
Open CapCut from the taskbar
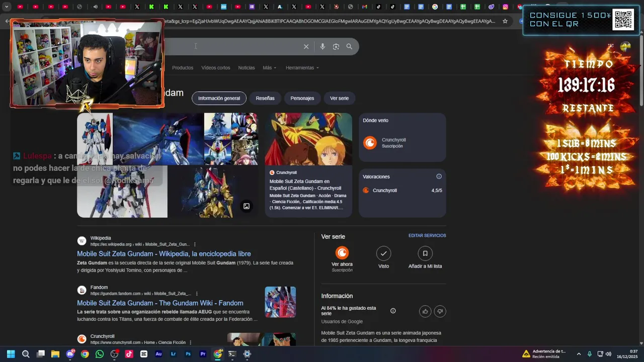click(144, 354)
